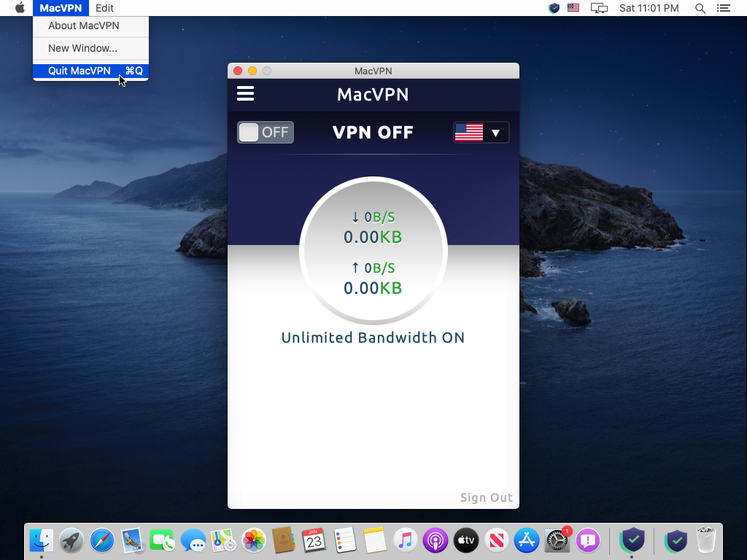This screenshot has height=560, width=747.
Task: Open Apple TV from the dock
Action: click(x=466, y=540)
